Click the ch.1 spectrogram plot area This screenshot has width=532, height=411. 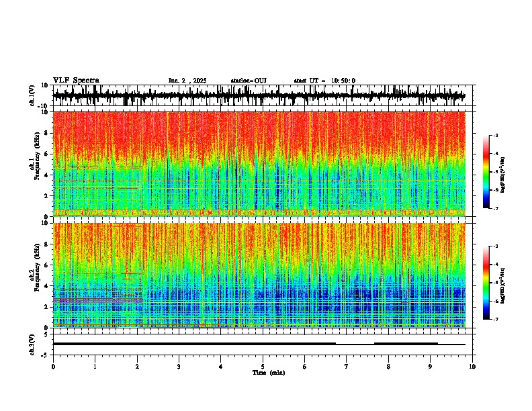(x=259, y=164)
